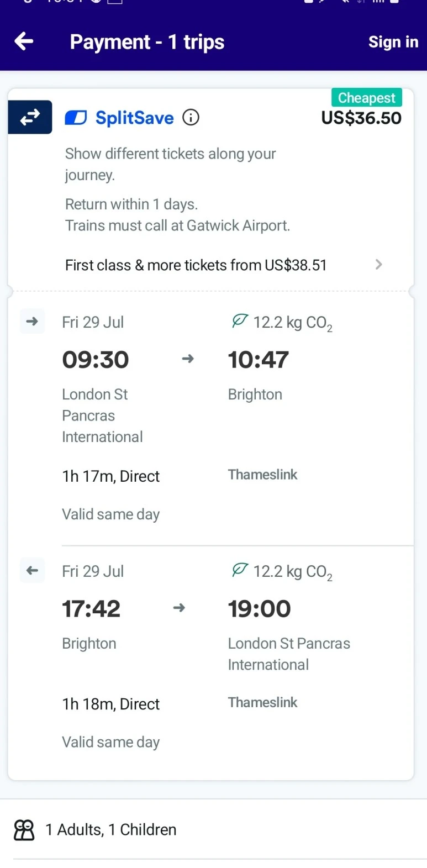Tap return journey CO2 leaf icon
The width and height of the screenshot is (427, 868).
[240, 570]
